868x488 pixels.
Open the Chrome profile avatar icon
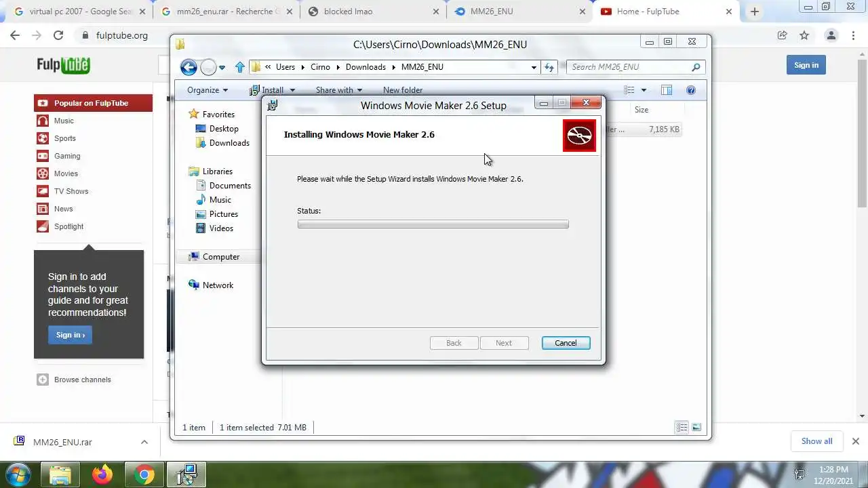(x=831, y=35)
